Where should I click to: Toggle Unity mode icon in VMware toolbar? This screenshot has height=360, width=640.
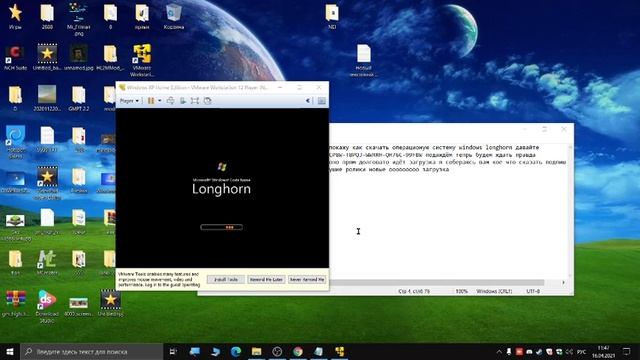[207, 100]
